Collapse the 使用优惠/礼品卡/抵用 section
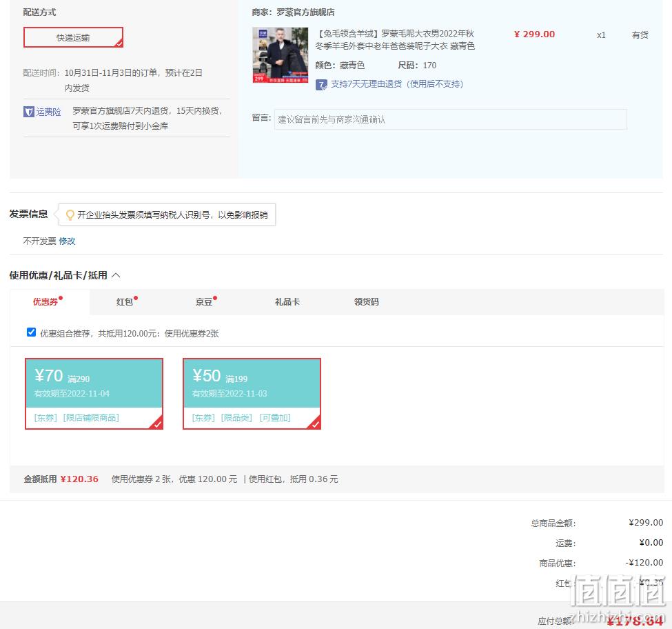This screenshot has height=629, width=672. 116,275
